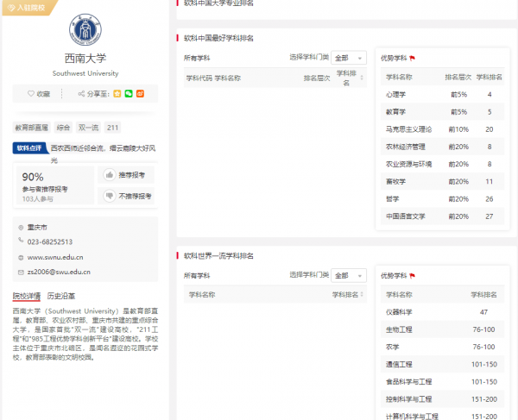Screen dimensions: 518x420
Task: Click the envelope icon beside zs2006@swu.edu.cn
Action: [21, 273]
